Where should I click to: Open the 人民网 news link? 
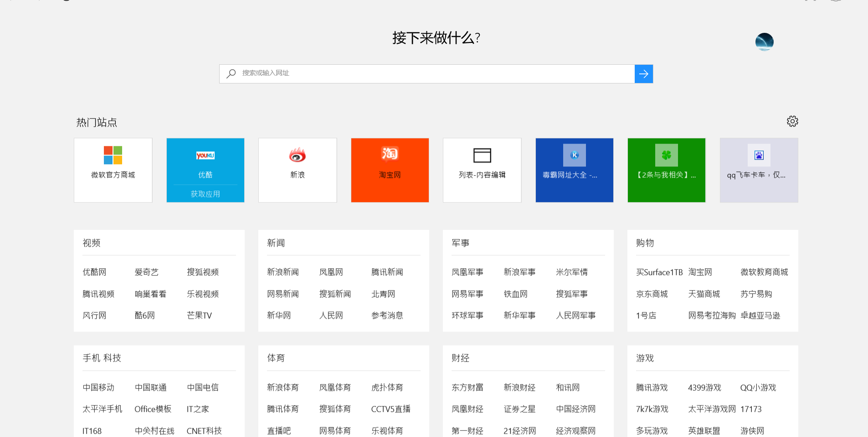(331, 316)
